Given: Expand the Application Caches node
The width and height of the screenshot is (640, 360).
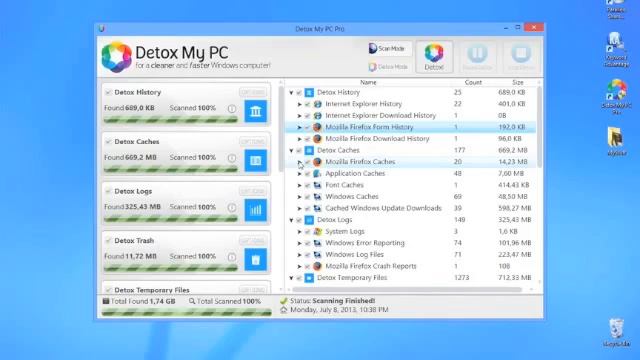Looking at the screenshot, I should 300,174.
